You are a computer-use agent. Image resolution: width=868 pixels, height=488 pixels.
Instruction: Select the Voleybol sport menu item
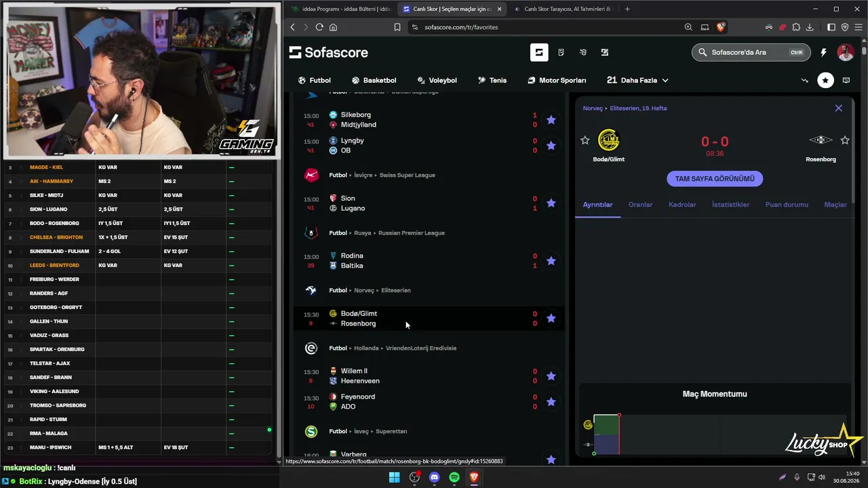pos(437,80)
